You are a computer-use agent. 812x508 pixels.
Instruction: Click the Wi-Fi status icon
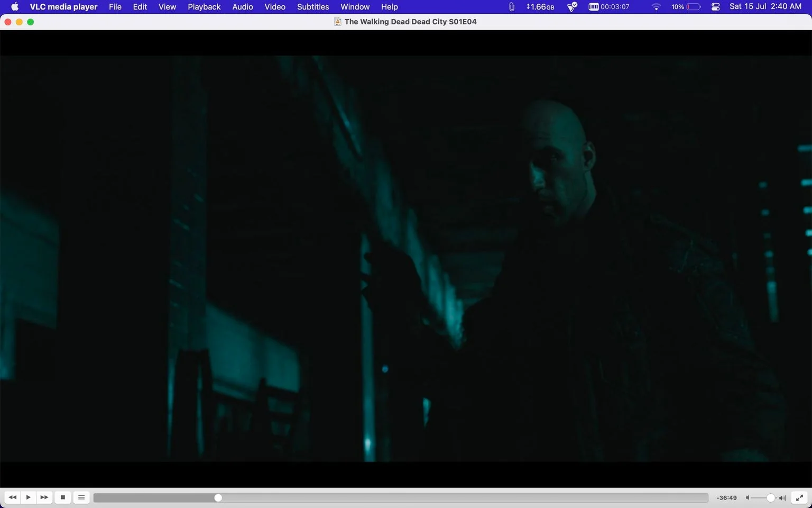coord(656,7)
